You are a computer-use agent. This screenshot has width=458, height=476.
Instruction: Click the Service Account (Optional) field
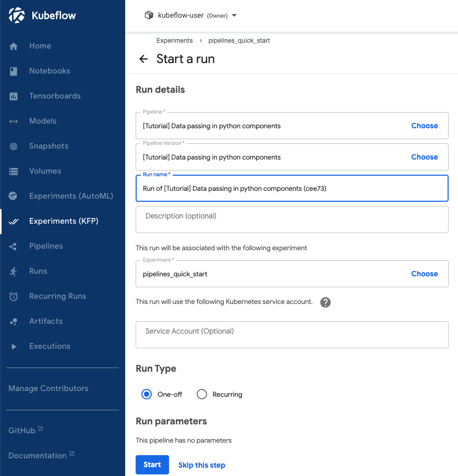292,335
